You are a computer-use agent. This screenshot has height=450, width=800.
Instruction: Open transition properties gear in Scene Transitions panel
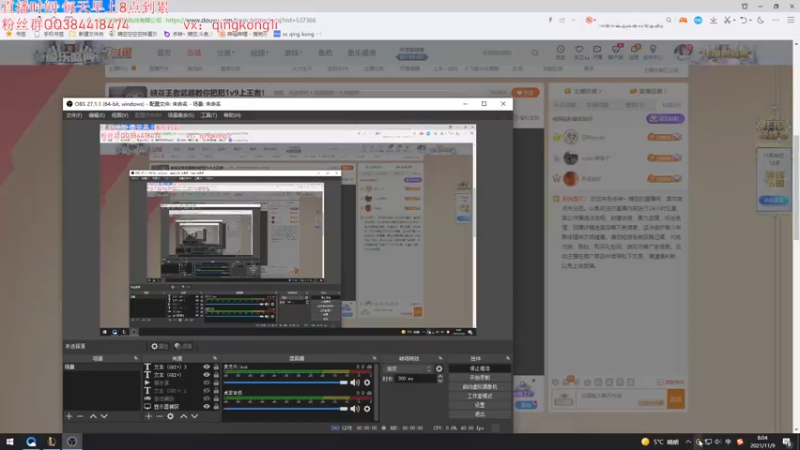[439, 368]
